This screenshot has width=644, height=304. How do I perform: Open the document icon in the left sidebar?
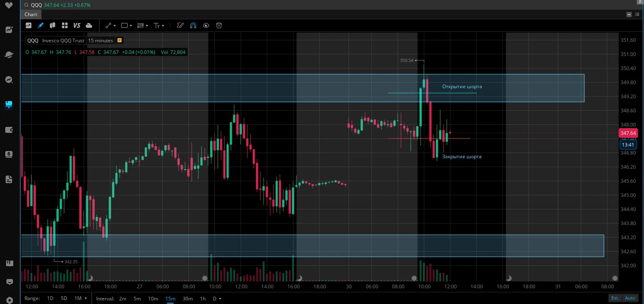(9, 180)
